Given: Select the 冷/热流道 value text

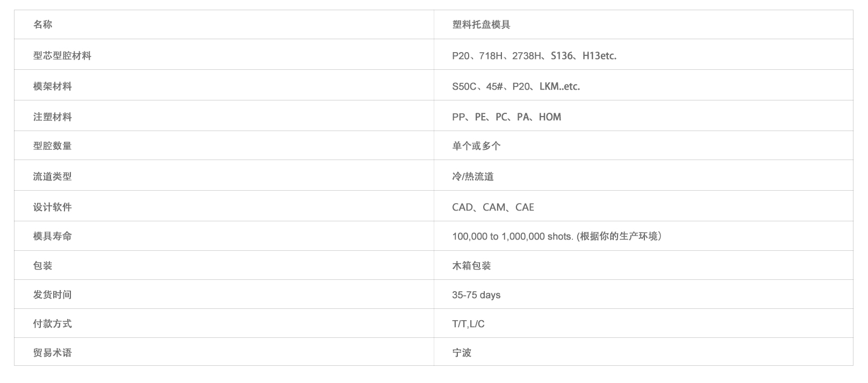Looking at the screenshot, I should pyautogui.click(x=473, y=177).
